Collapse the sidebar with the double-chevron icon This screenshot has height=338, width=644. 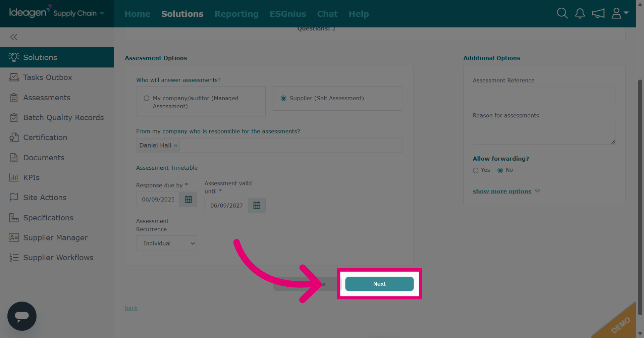click(x=14, y=37)
